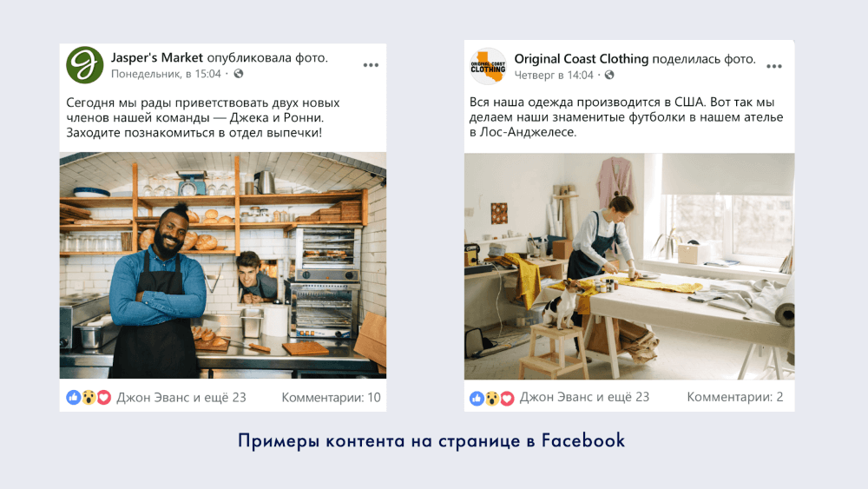Open the sewing atelier photo
The width and height of the screenshot is (868, 489).
pos(629,267)
